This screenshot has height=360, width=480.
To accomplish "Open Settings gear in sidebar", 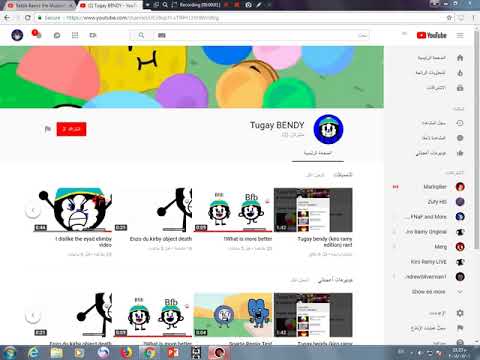I will 460,313.
